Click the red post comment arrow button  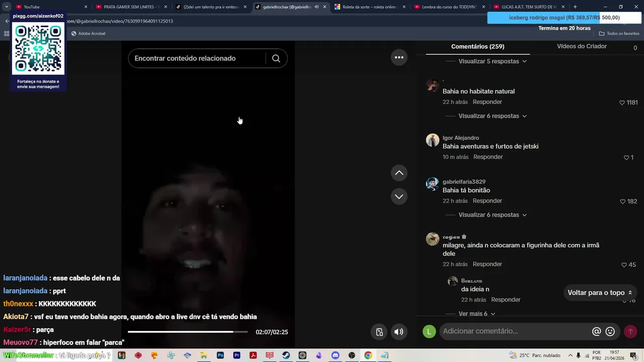(x=630, y=331)
